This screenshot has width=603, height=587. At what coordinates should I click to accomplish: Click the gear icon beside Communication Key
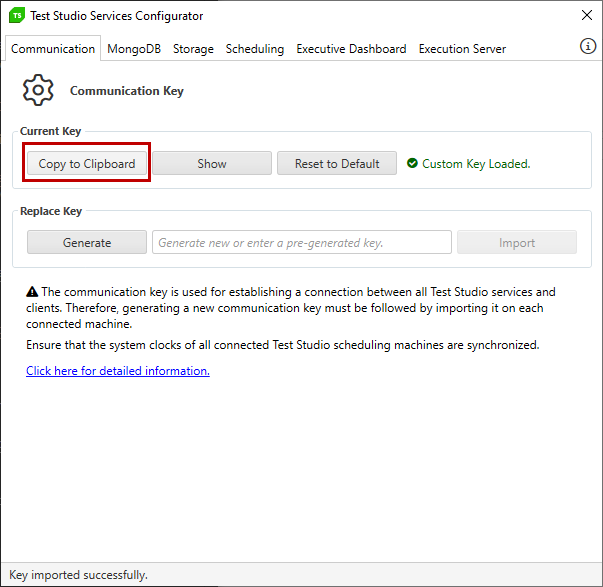[38, 90]
